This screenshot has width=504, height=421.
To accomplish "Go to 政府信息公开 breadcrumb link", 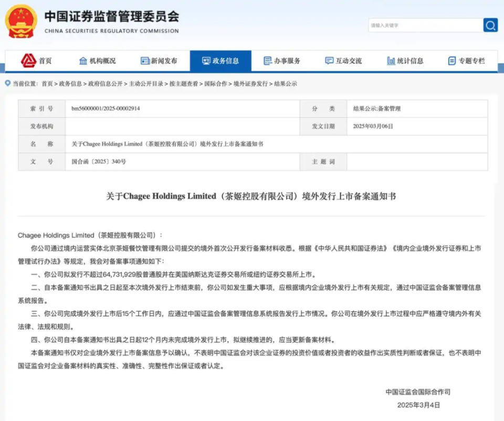I will [x=106, y=84].
